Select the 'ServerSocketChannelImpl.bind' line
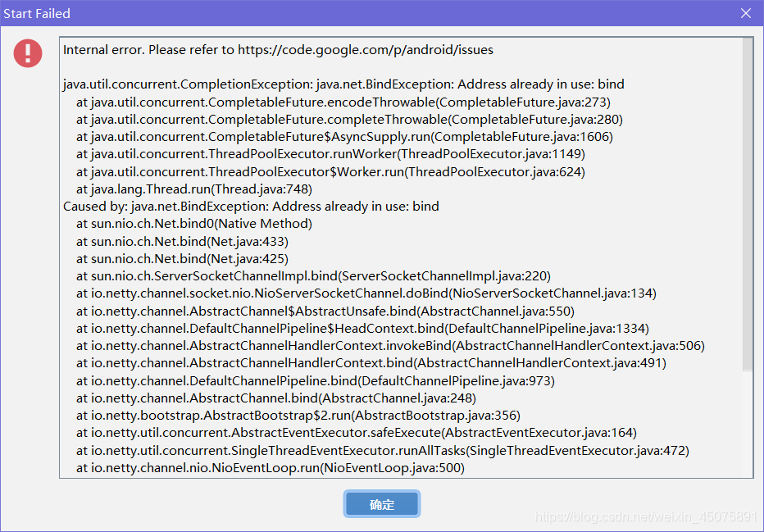The width and height of the screenshot is (764, 532). pos(313,276)
